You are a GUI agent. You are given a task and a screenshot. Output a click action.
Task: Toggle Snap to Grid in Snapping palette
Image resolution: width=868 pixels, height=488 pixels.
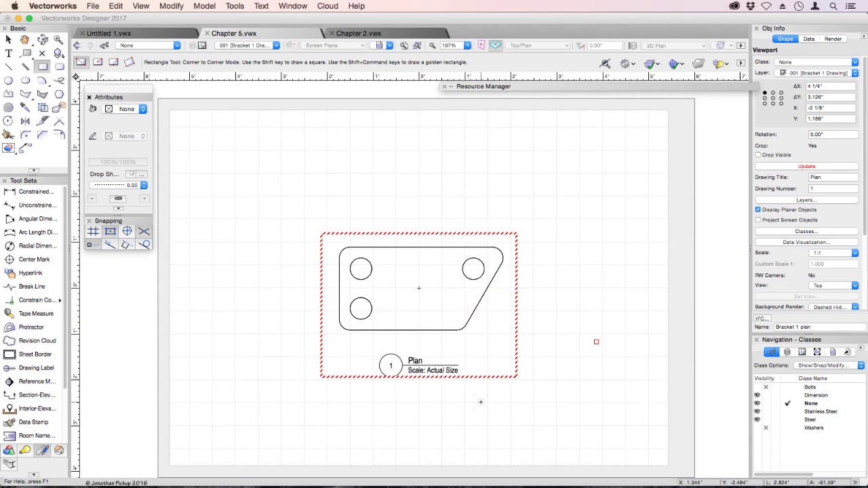pyautogui.click(x=94, y=231)
